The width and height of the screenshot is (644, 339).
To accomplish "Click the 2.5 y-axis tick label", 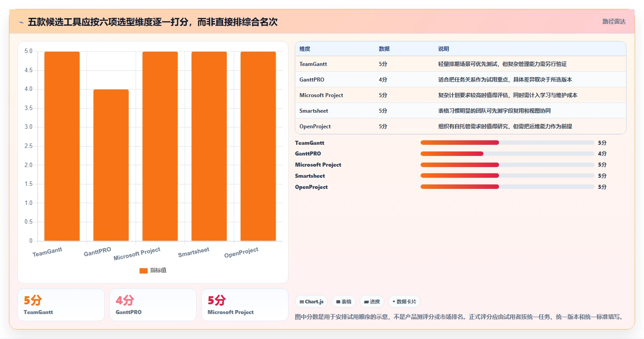I will point(29,146).
